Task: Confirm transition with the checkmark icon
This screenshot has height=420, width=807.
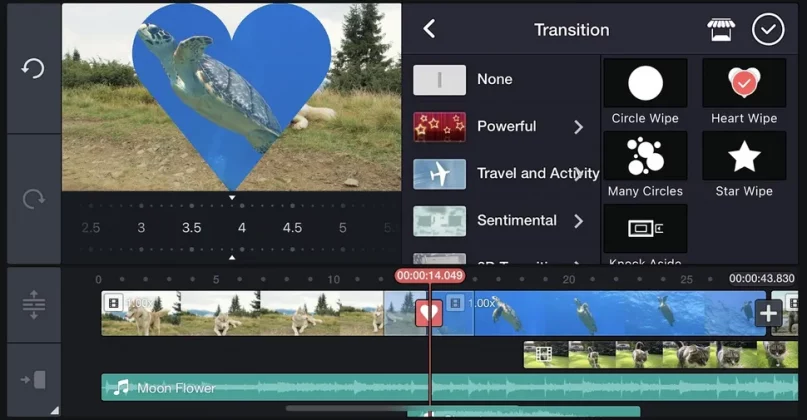Action: (x=768, y=29)
